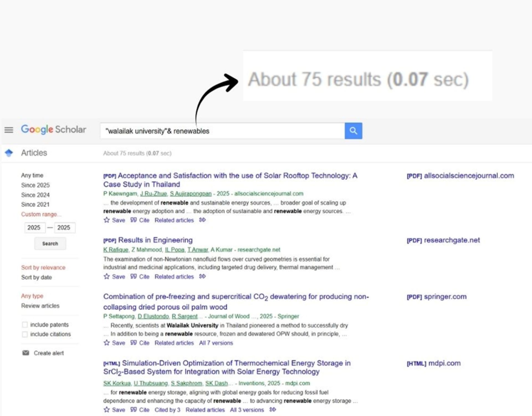
Task: Click the blue scholar cap icon near Articles
Action: tap(9, 153)
